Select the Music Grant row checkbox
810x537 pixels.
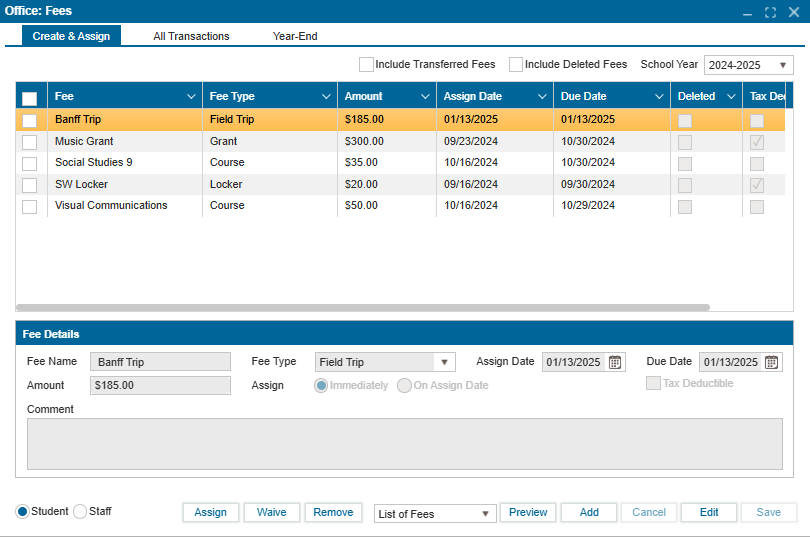click(x=30, y=142)
